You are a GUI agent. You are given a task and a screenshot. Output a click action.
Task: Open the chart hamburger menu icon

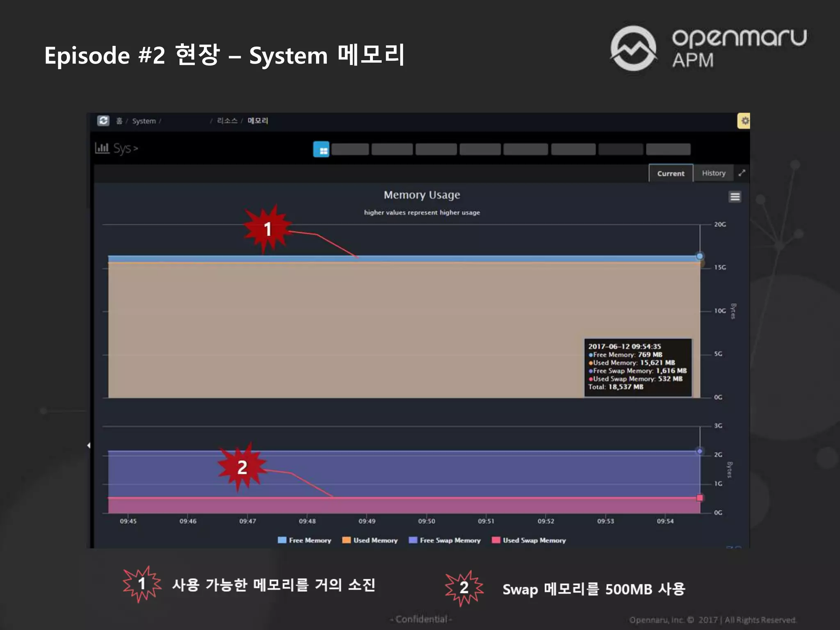pyautogui.click(x=735, y=197)
